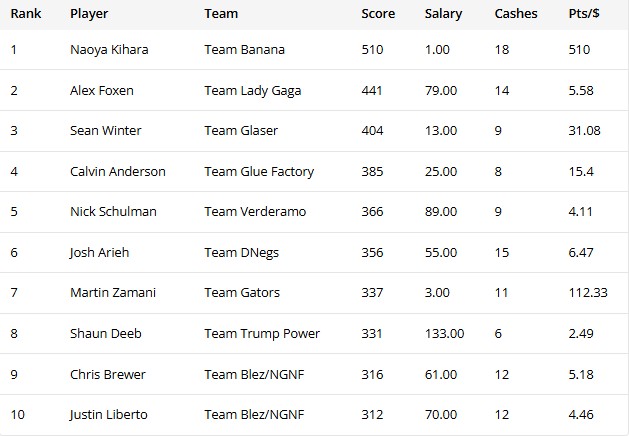Select Team Glue Factory cell
629x436 pixels.
[259, 172]
